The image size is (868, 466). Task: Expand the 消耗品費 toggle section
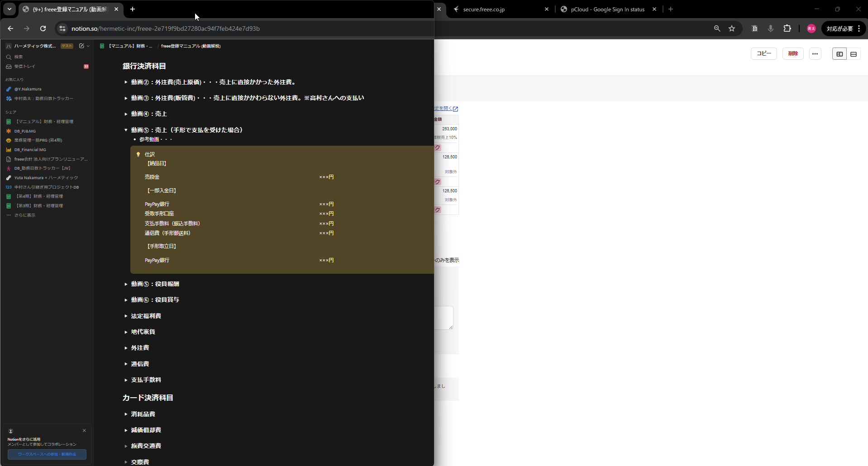point(126,414)
